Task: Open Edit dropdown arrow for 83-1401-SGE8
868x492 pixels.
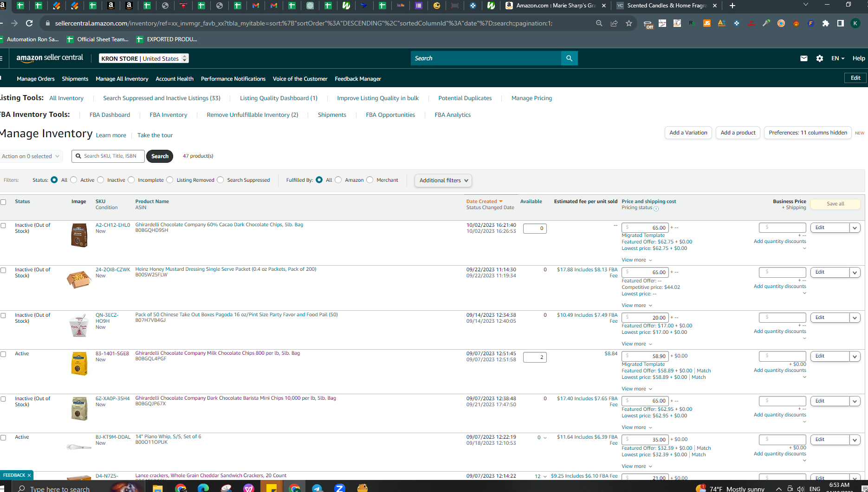Action: click(x=855, y=357)
